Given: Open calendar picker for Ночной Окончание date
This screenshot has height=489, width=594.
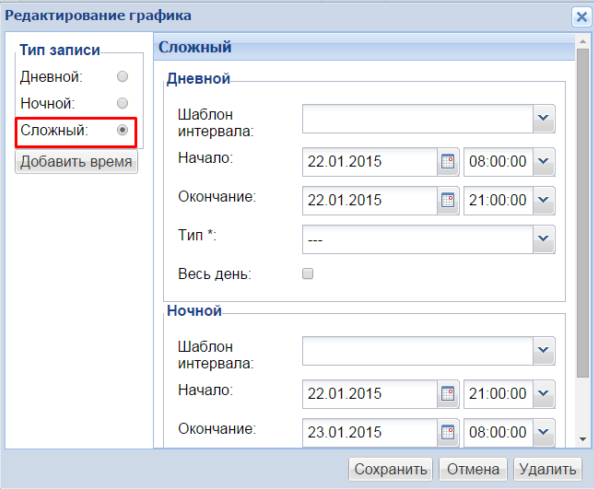Looking at the screenshot, I should pos(448,433).
